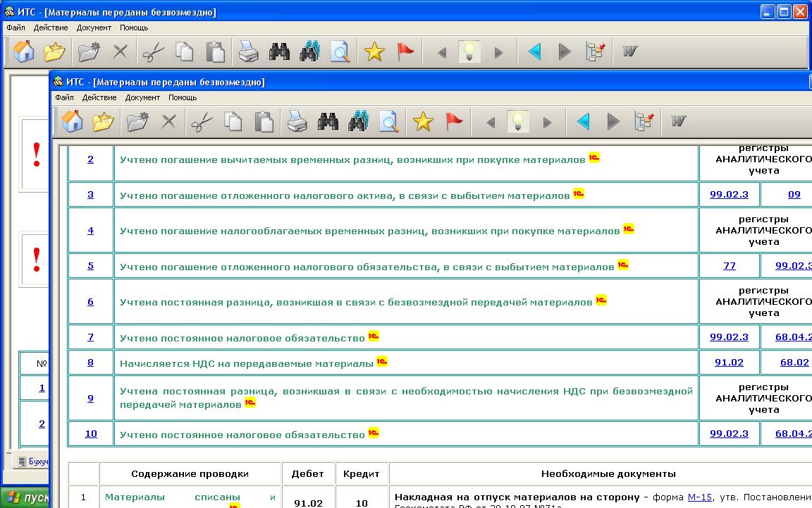Open the М-15 form link
Viewport: 812px width, 508px height.
[699, 497]
